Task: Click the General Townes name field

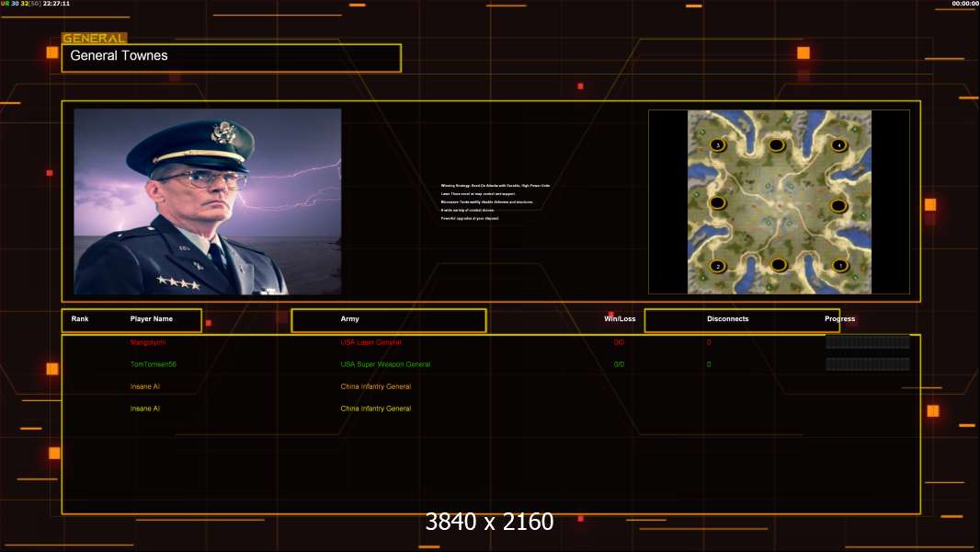Action: pos(232,58)
